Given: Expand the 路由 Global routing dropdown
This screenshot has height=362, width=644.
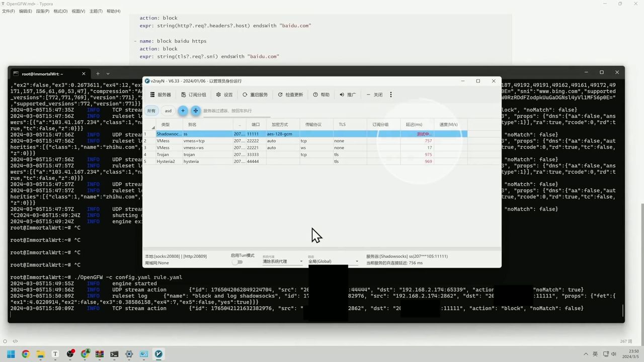Looking at the screenshot, I should 333,261.
